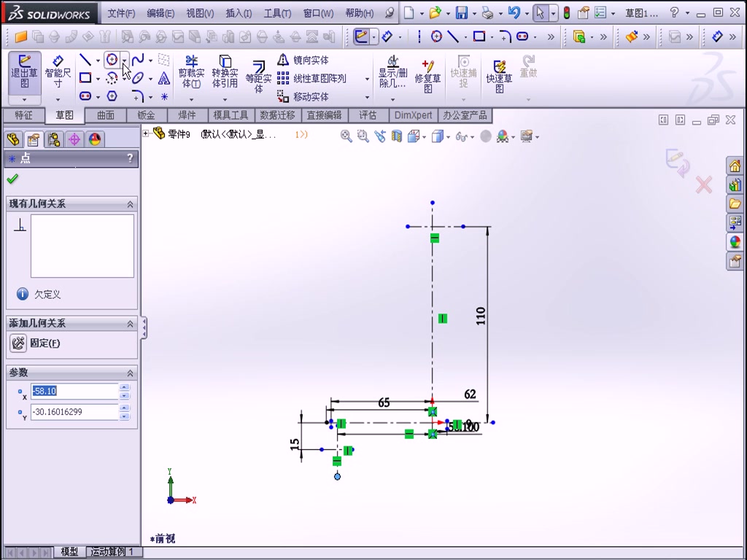Click Display/Delete Relations (显示/删除几何关系)
The height and width of the screenshot is (560, 747).
tap(393, 71)
